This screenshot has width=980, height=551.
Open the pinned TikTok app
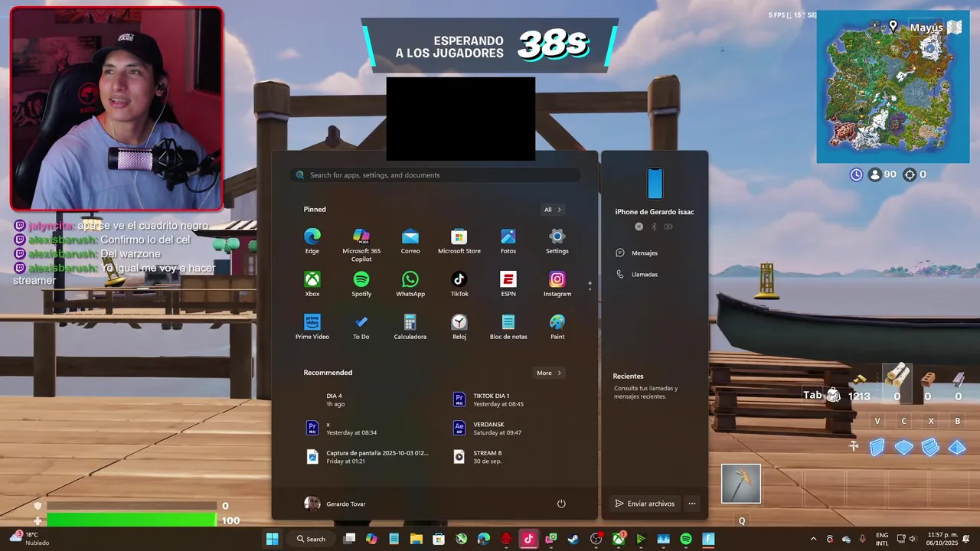coord(459,283)
